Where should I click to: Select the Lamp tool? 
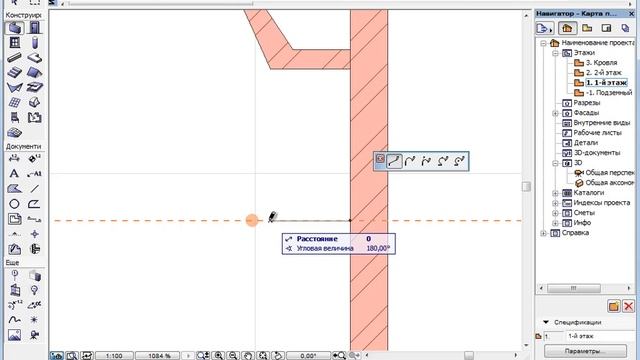(x=35, y=290)
